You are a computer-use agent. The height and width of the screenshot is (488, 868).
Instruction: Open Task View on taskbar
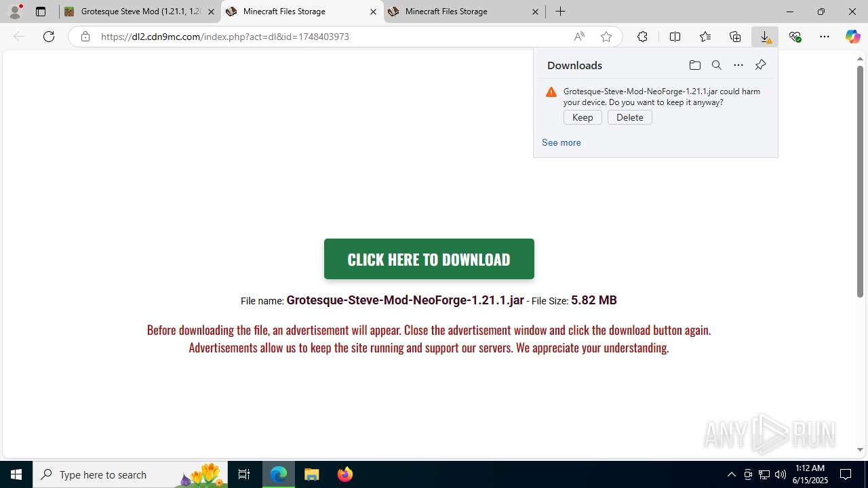[x=244, y=474]
